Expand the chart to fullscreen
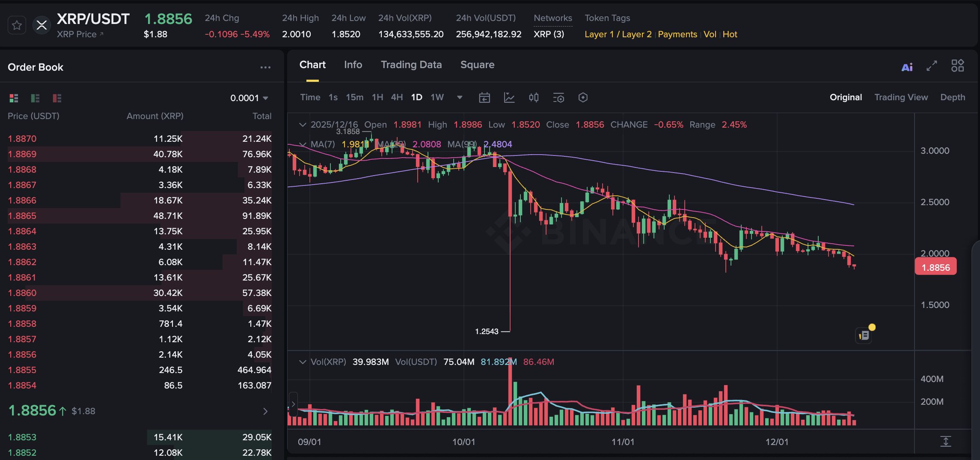980x460 pixels. (x=932, y=66)
